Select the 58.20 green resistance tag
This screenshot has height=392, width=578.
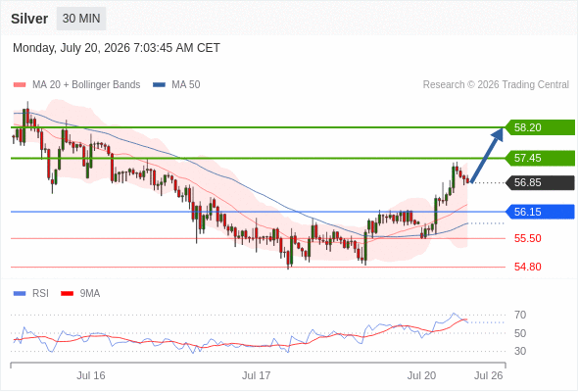pos(540,127)
